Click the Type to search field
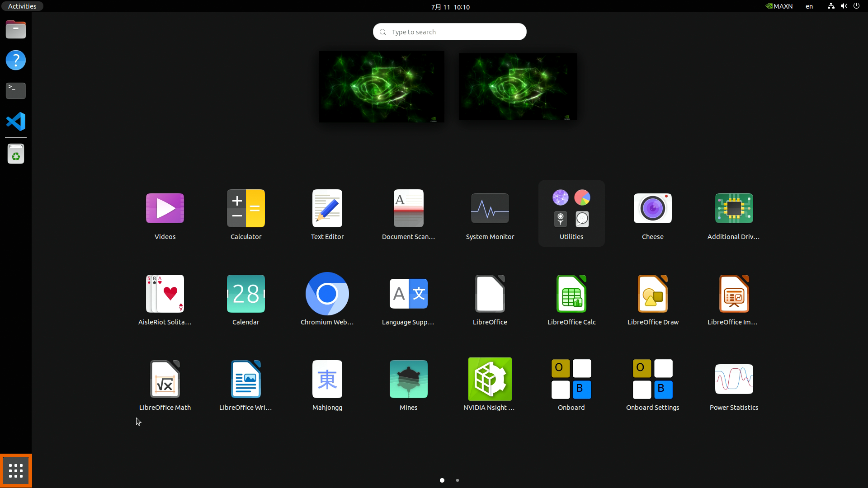This screenshot has width=868, height=488. pos(449,32)
